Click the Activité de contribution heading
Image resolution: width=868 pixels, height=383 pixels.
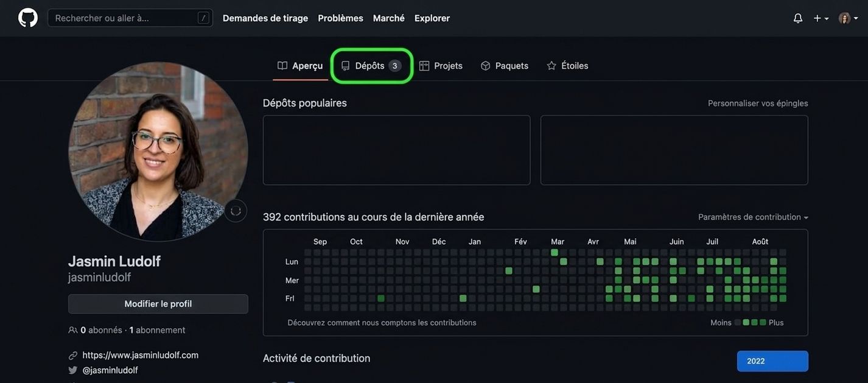(317, 359)
